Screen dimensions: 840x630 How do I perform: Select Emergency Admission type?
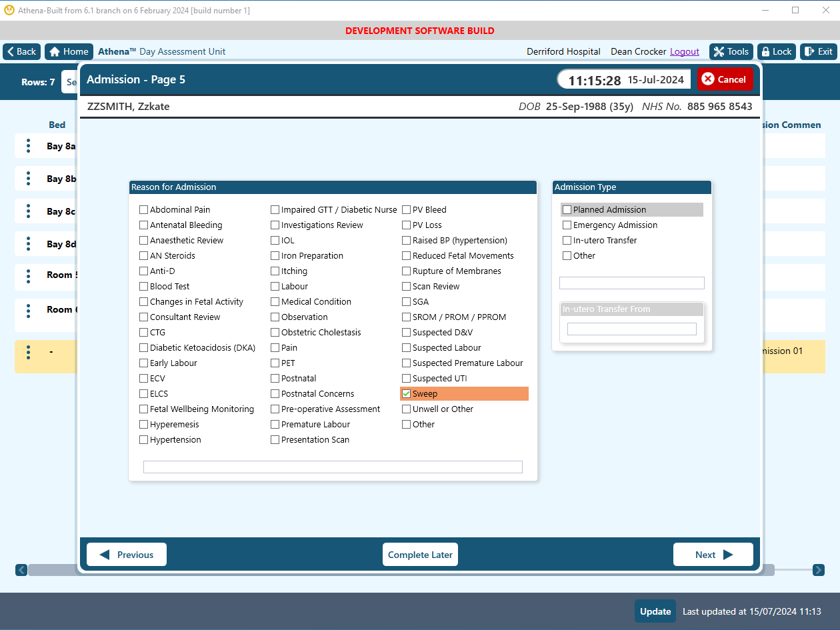click(567, 225)
